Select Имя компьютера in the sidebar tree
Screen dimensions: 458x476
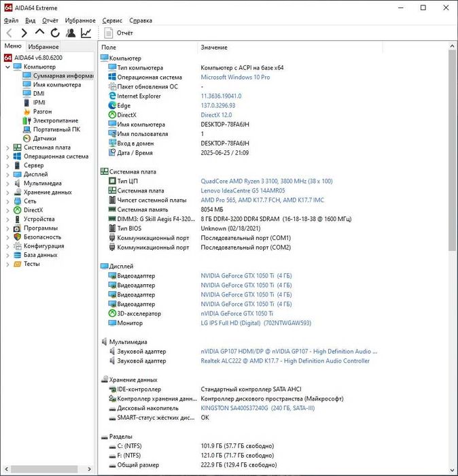(57, 85)
